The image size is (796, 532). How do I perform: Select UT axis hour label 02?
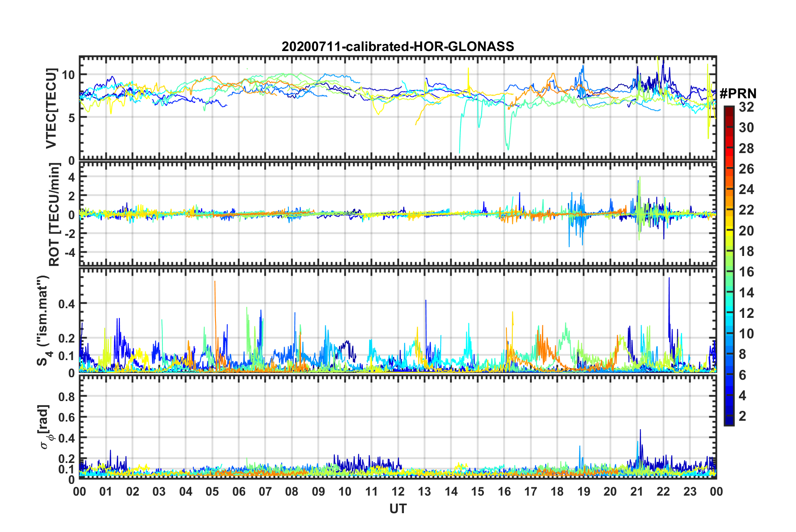tap(133, 491)
